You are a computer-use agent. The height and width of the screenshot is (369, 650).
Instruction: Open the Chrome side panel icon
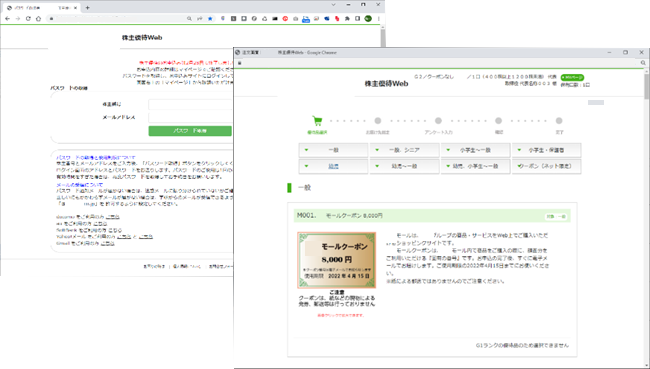click(358, 19)
